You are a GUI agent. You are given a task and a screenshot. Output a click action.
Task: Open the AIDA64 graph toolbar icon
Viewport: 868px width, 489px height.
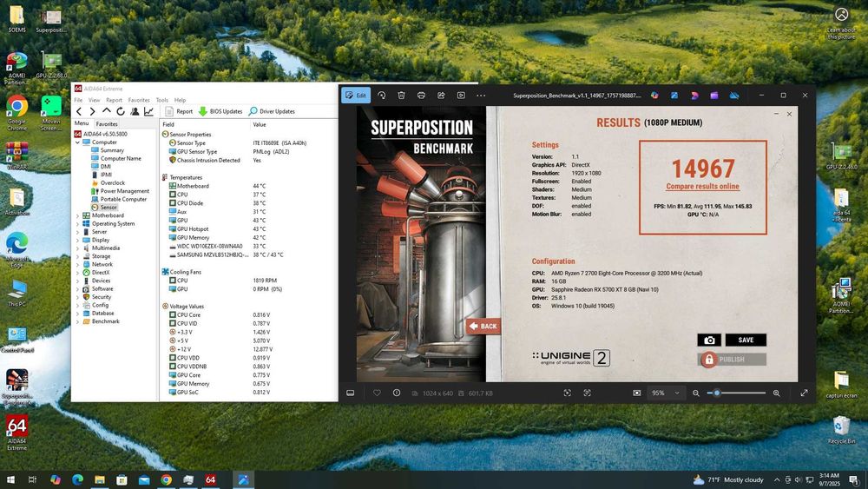point(149,111)
